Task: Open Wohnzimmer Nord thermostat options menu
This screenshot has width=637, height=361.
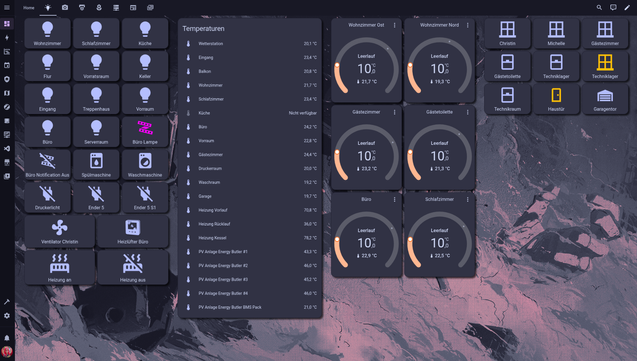Action: pyautogui.click(x=468, y=25)
